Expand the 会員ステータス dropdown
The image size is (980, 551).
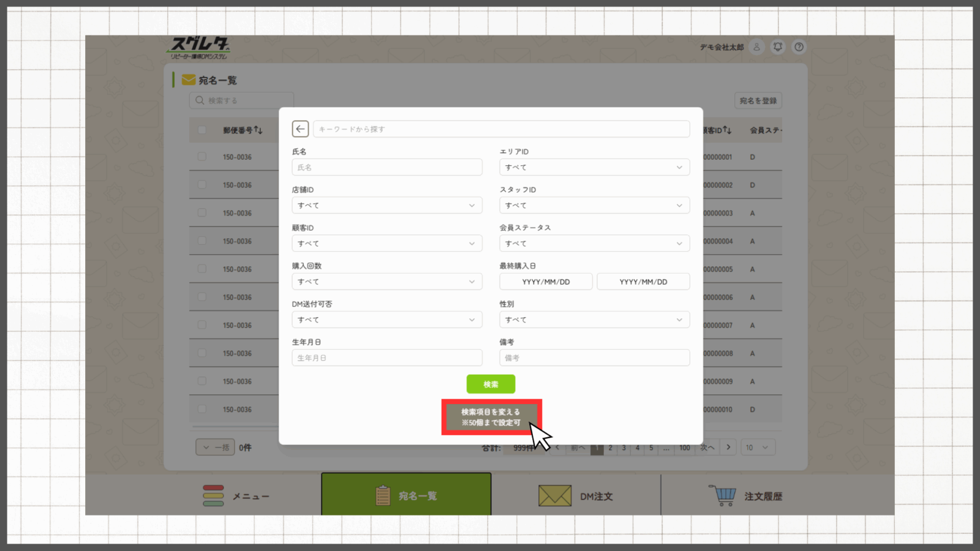(594, 244)
